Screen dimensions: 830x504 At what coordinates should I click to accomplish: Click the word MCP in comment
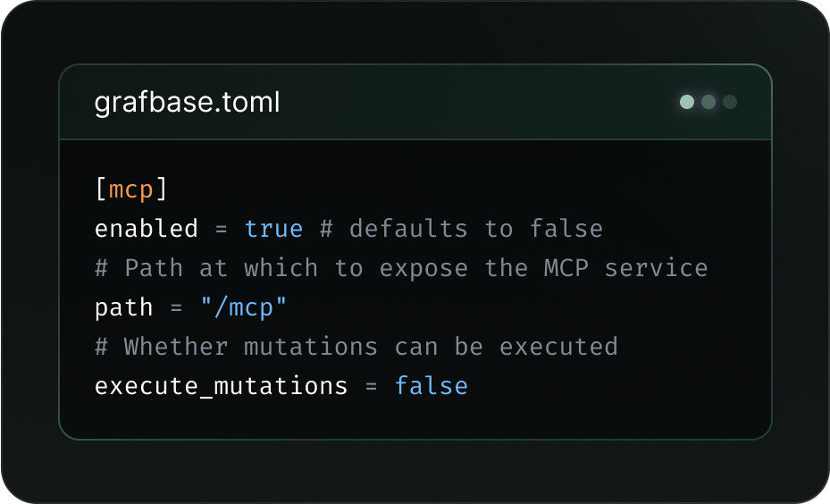point(566,268)
